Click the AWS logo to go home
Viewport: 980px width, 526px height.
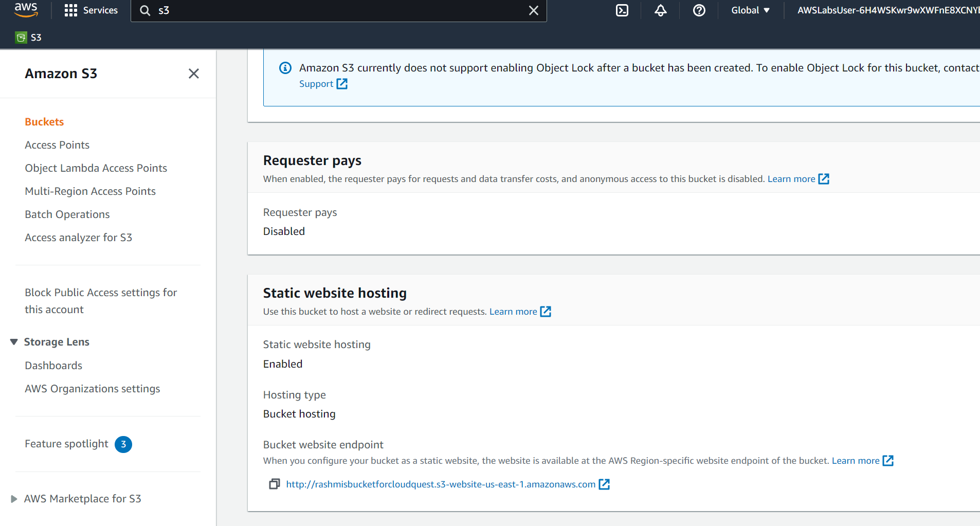click(25, 10)
